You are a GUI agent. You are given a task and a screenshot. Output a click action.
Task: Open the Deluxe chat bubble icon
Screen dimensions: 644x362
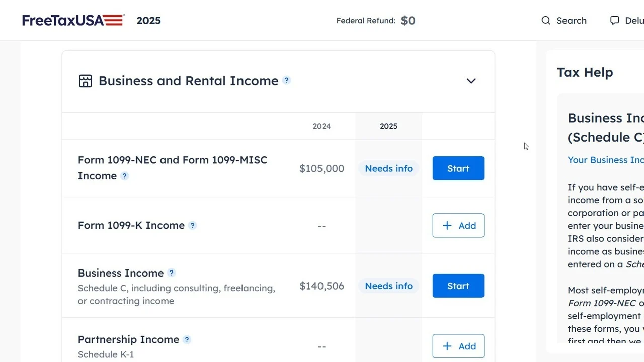point(614,20)
